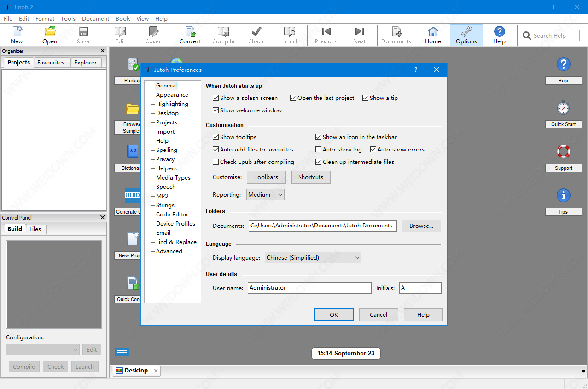Viewport: 588px width, 389px height.
Task: Click the desktop Help question mark icon
Action: 564,64
